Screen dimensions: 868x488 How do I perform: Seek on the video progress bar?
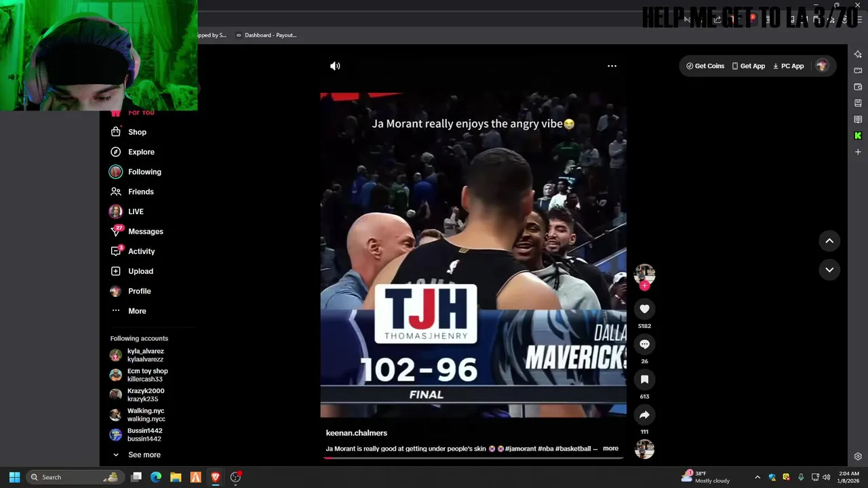[473, 457]
